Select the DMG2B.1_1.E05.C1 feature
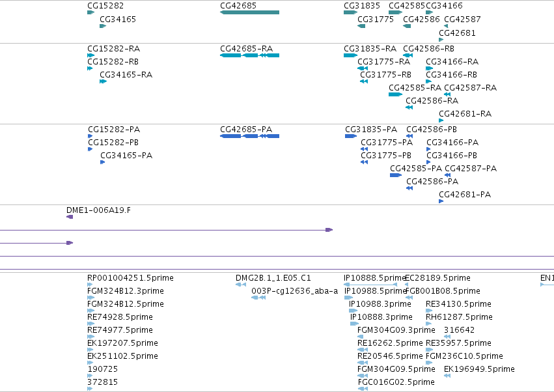This screenshot has height=392, width=554. 241,285
